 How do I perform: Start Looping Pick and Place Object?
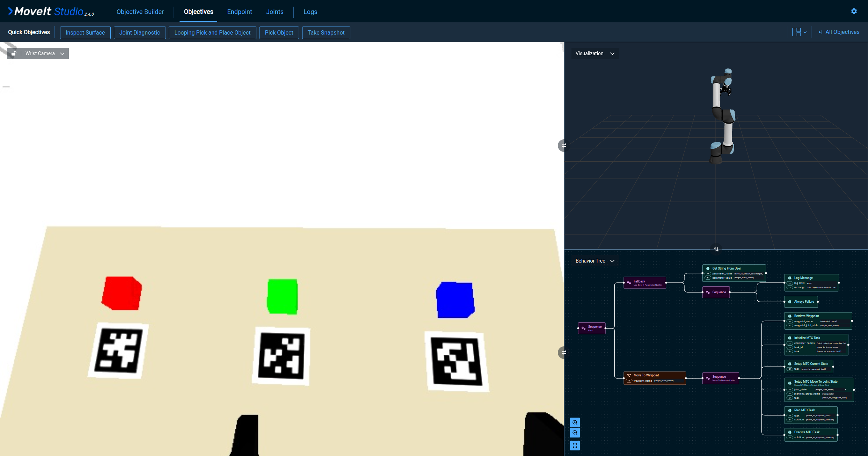coord(212,32)
